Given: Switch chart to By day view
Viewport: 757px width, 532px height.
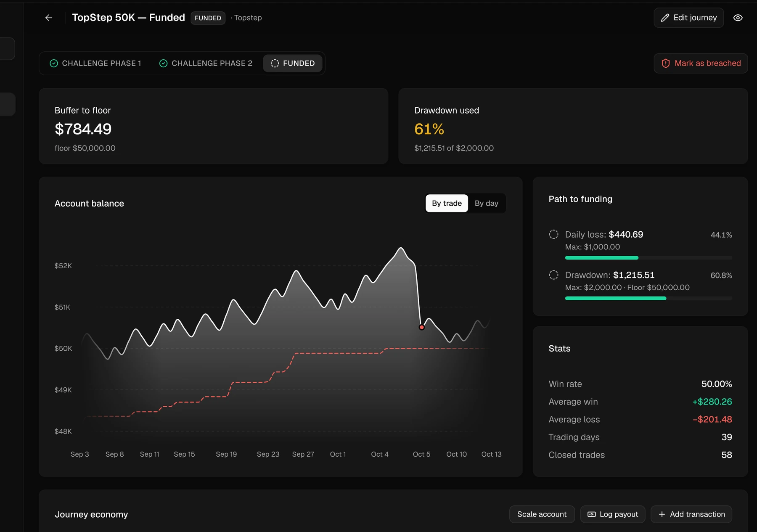Looking at the screenshot, I should [x=486, y=203].
